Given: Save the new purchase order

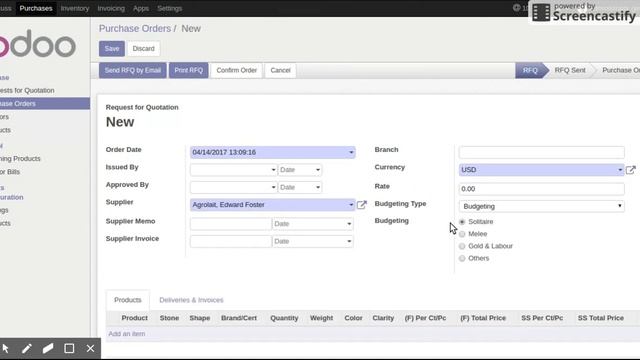Looking at the screenshot, I should (112, 49).
